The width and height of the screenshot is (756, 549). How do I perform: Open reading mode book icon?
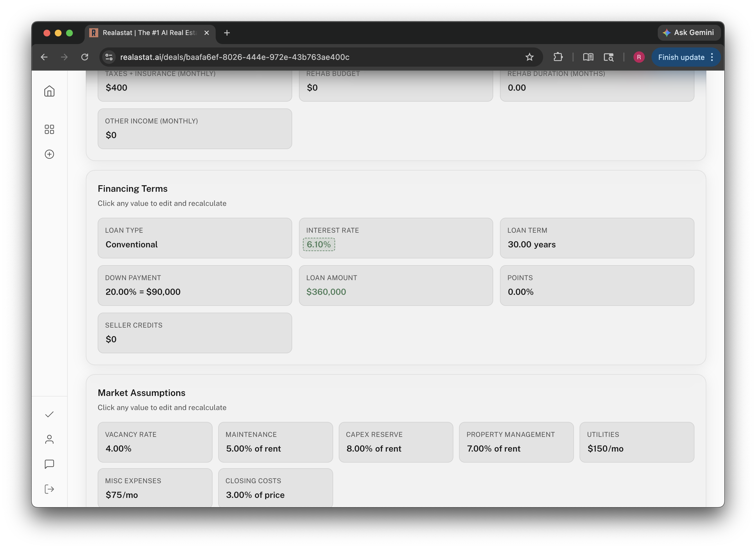[588, 57]
